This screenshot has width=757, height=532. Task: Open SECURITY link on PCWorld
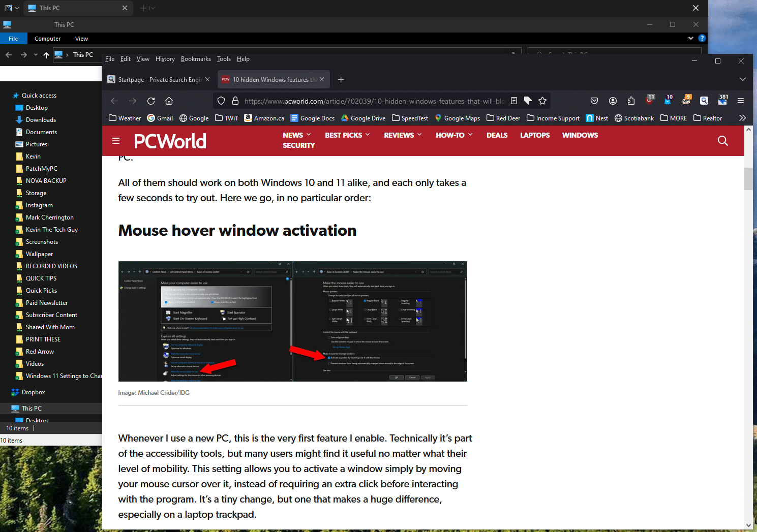(x=299, y=145)
